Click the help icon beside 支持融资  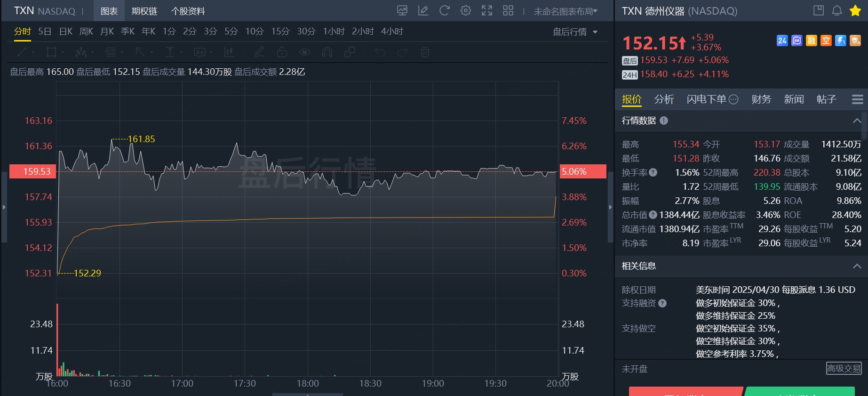click(x=662, y=303)
